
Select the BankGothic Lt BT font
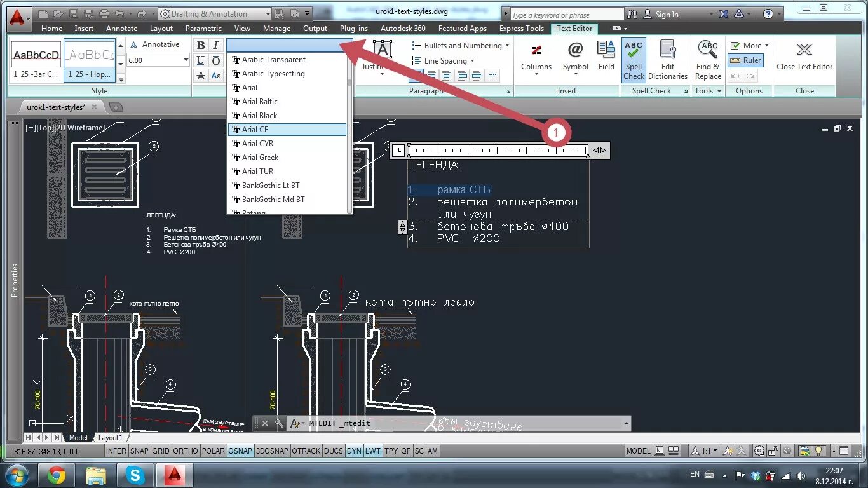(x=287, y=186)
